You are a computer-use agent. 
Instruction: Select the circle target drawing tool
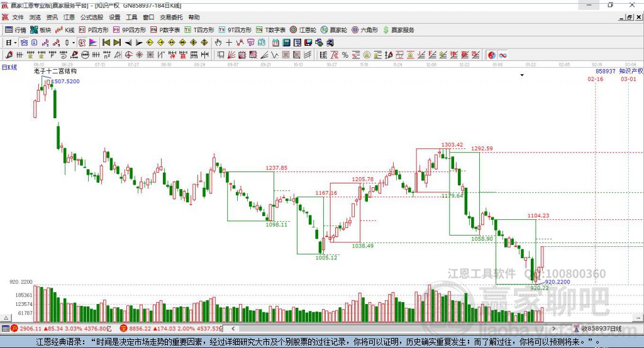click(128, 55)
